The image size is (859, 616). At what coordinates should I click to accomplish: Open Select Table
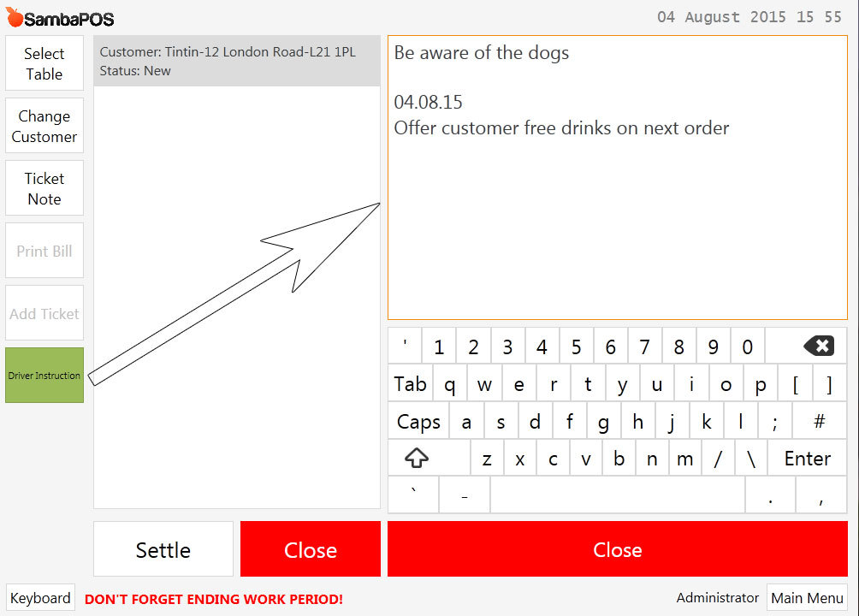44,63
